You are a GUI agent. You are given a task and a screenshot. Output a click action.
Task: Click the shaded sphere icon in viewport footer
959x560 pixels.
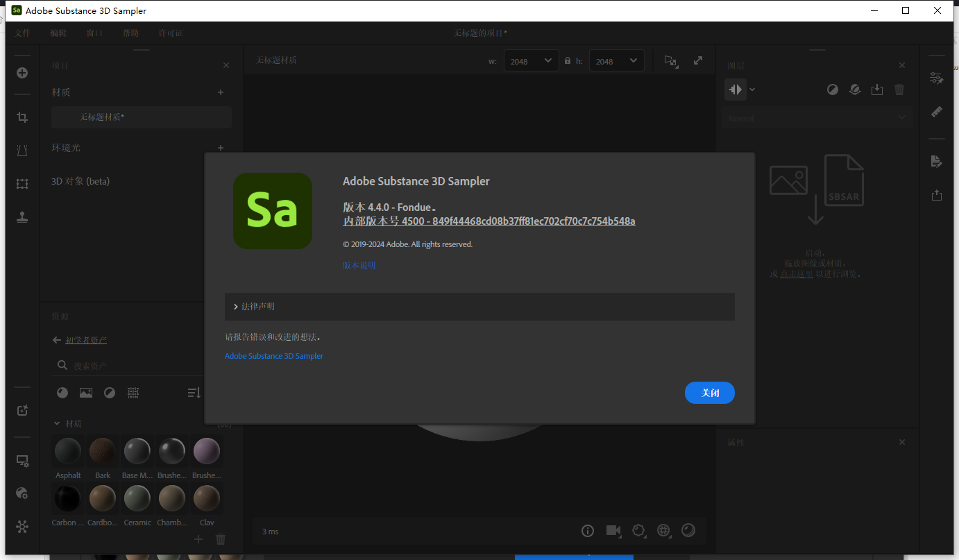pyautogui.click(x=688, y=531)
